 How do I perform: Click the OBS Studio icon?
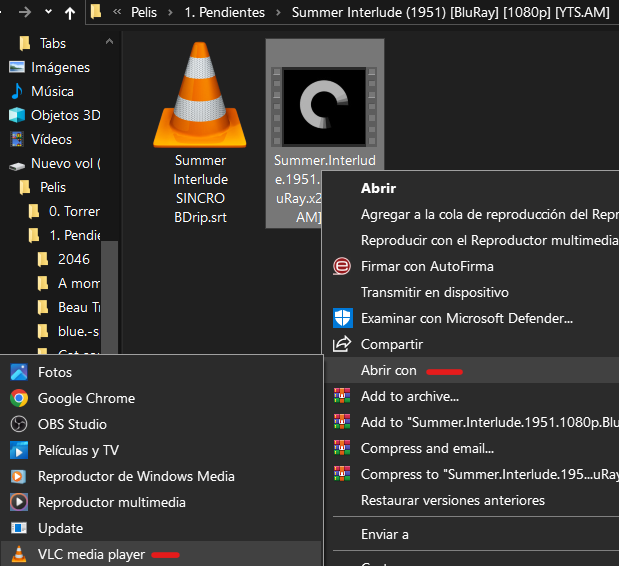(x=18, y=424)
